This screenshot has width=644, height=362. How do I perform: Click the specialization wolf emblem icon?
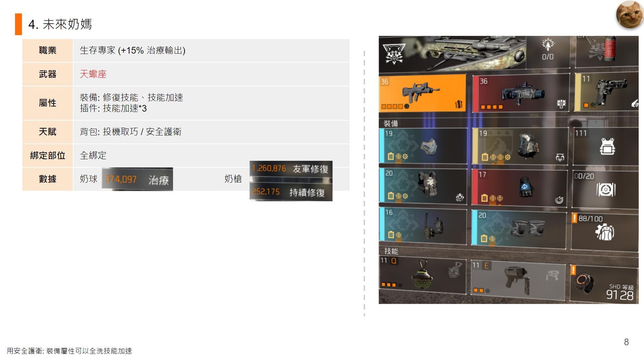(394, 54)
